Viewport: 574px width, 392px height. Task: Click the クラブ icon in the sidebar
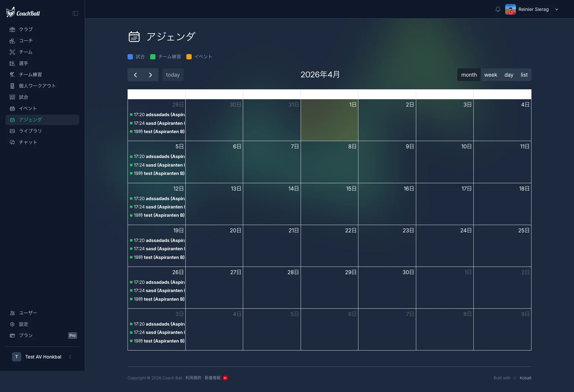(x=12, y=30)
